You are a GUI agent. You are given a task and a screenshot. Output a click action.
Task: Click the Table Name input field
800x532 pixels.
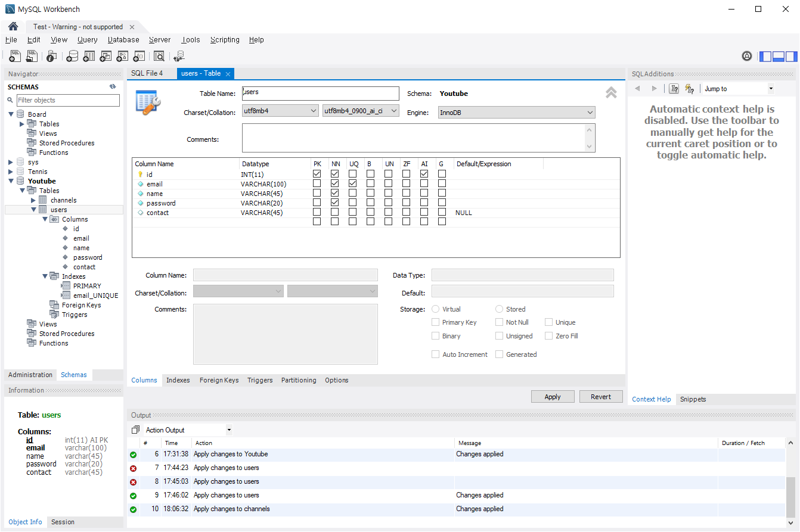320,93
